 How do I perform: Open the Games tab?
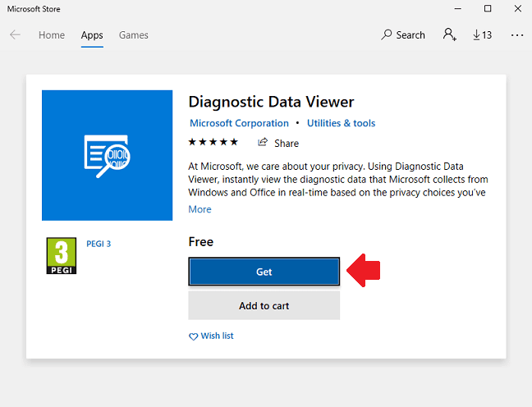click(133, 35)
